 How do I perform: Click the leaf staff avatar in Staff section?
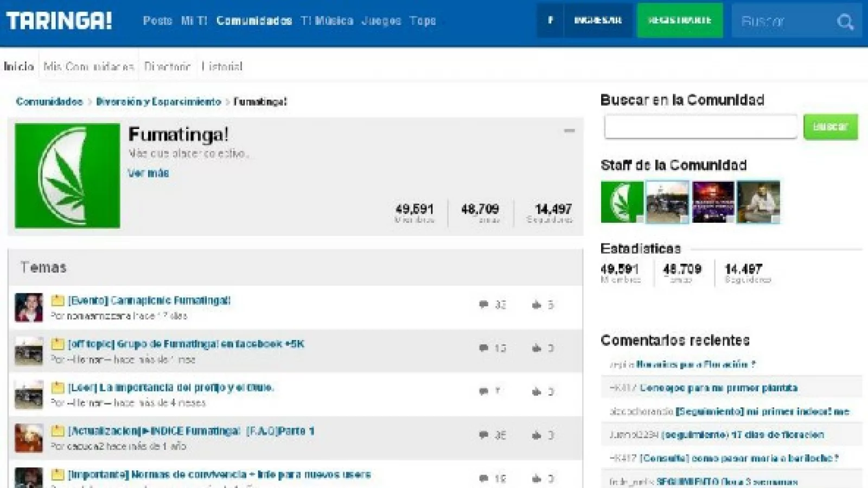[x=622, y=202]
